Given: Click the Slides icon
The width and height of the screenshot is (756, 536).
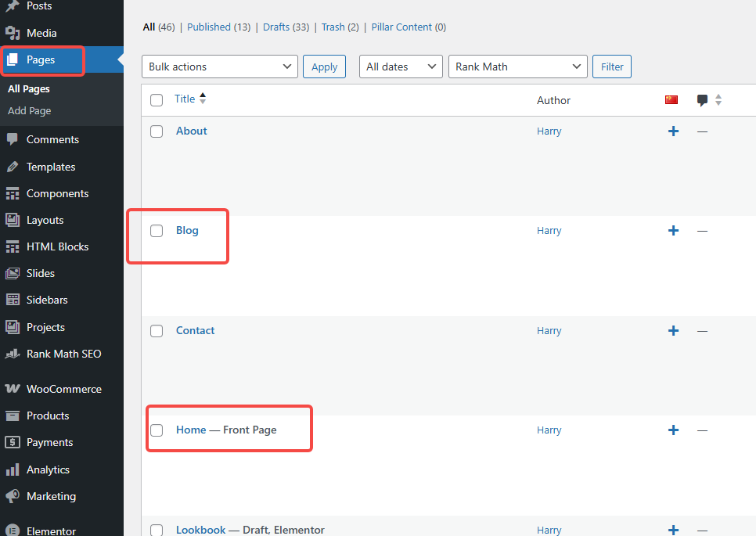Looking at the screenshot, I should 13,273.
